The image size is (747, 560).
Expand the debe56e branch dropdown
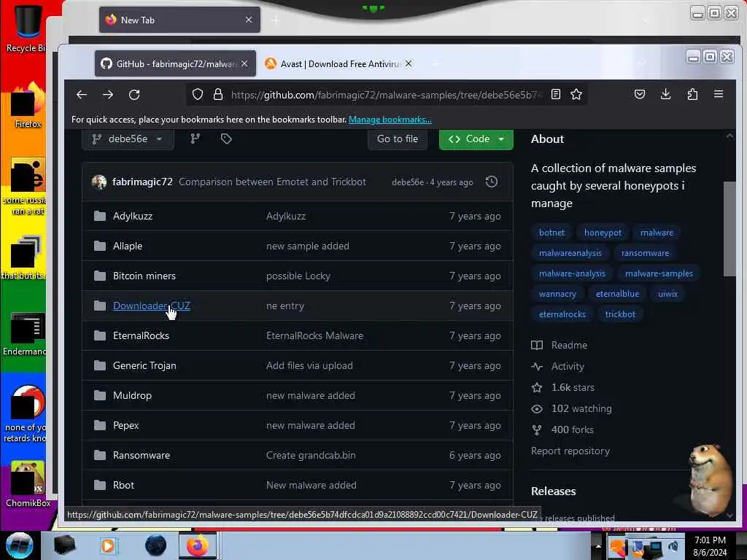pos(128,139)
